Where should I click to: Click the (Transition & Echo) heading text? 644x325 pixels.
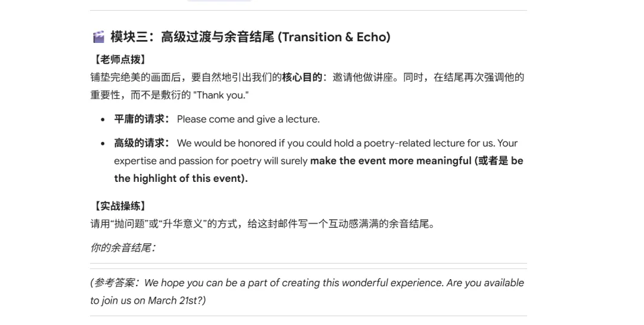334,37
